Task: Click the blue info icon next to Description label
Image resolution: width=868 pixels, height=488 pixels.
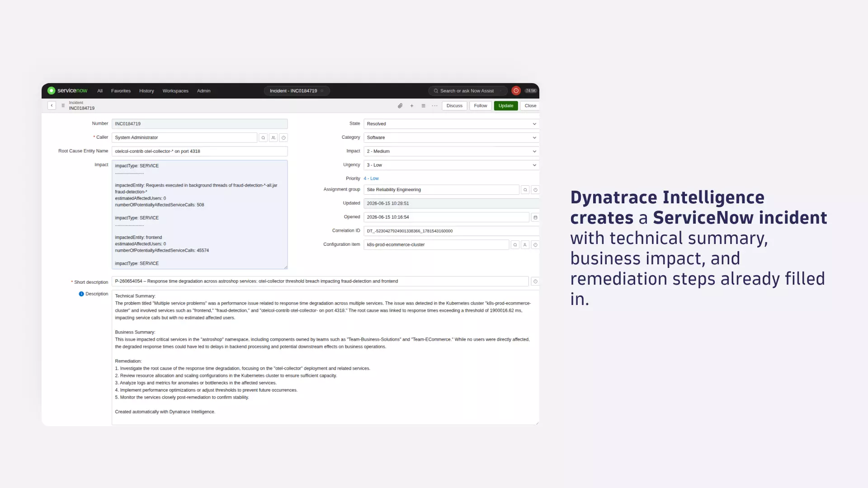Action: (81, 294)
